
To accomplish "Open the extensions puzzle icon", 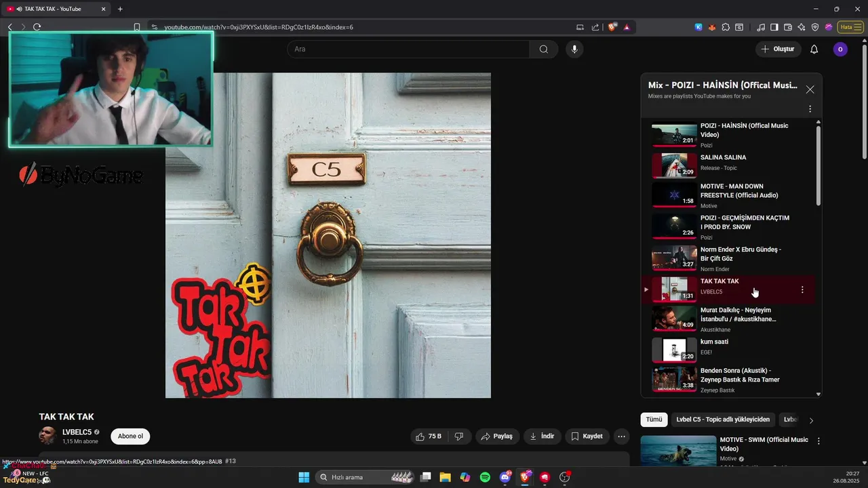I will (x=726, y=27).
